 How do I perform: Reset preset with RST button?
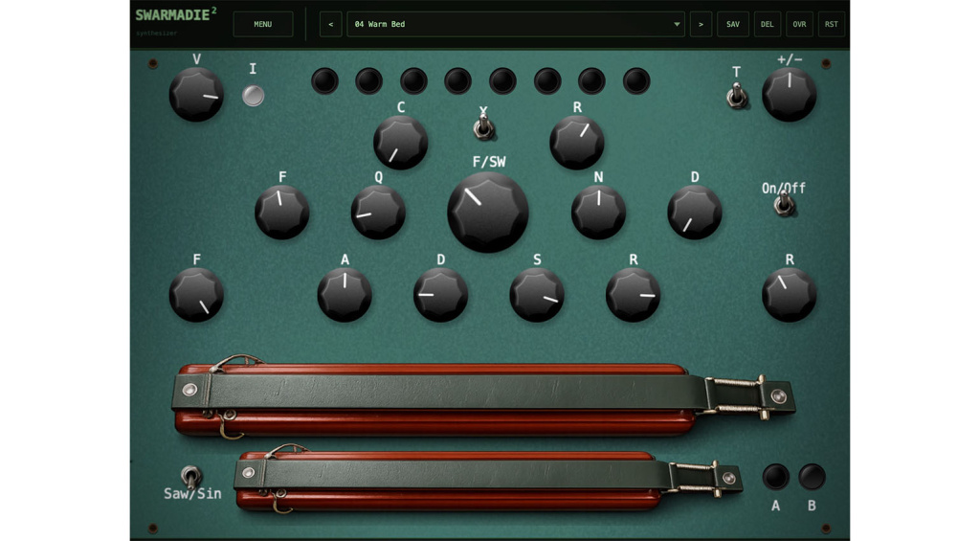click(832, 24)
